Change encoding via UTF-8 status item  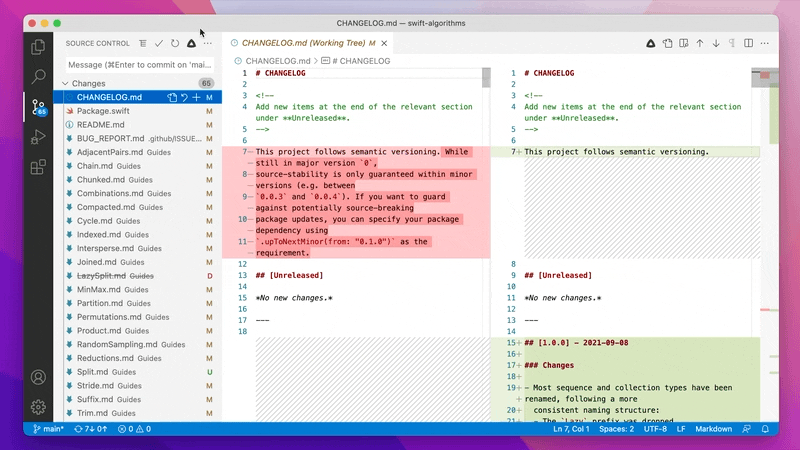click(655, 429)
